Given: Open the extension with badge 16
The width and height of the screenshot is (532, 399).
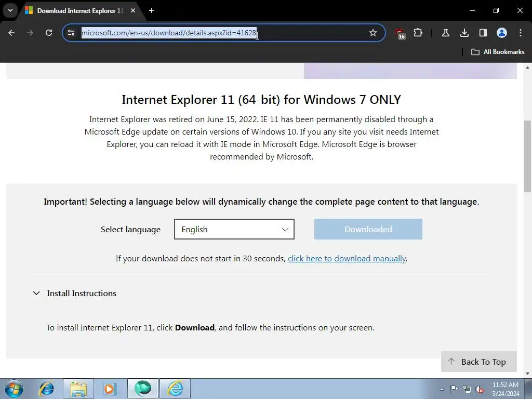Looking at the screenshot, I should [400, 34].
